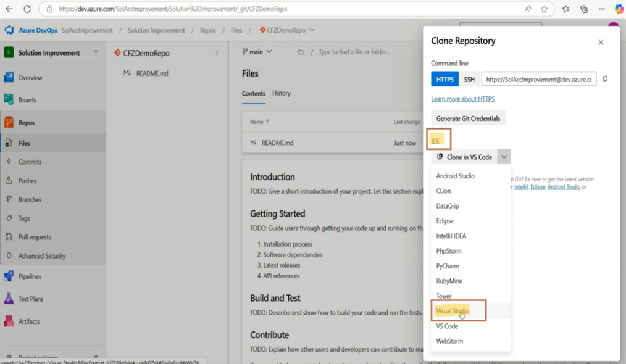Open the Eclipse link in help text
The image size is (626, 364).
538,187
